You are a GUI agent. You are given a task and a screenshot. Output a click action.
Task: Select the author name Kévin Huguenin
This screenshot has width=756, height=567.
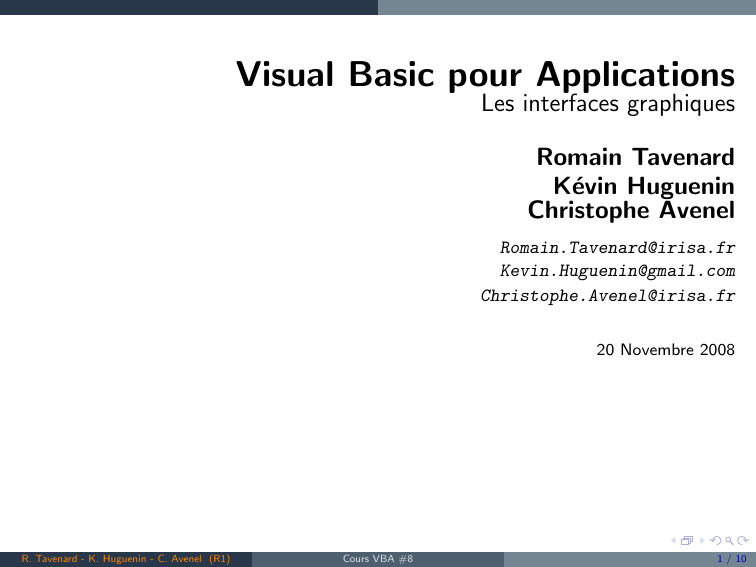click(644, 186)
